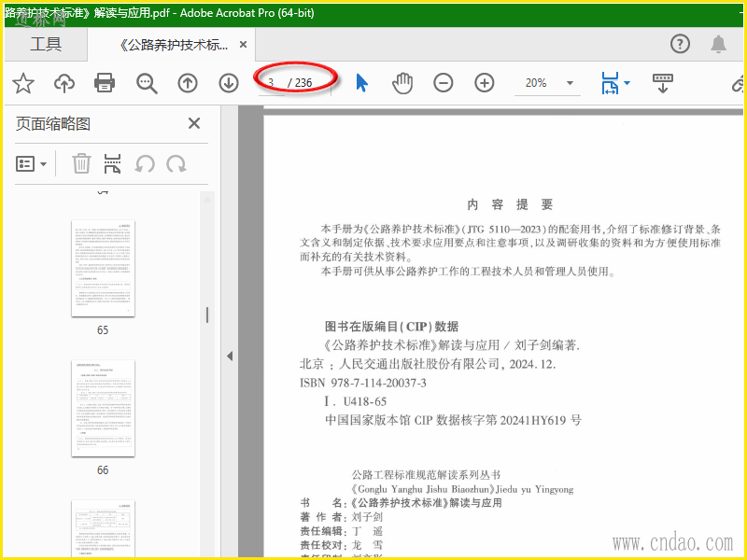
Task: Collapse the left navigation pane arrow
Action: 230,356
